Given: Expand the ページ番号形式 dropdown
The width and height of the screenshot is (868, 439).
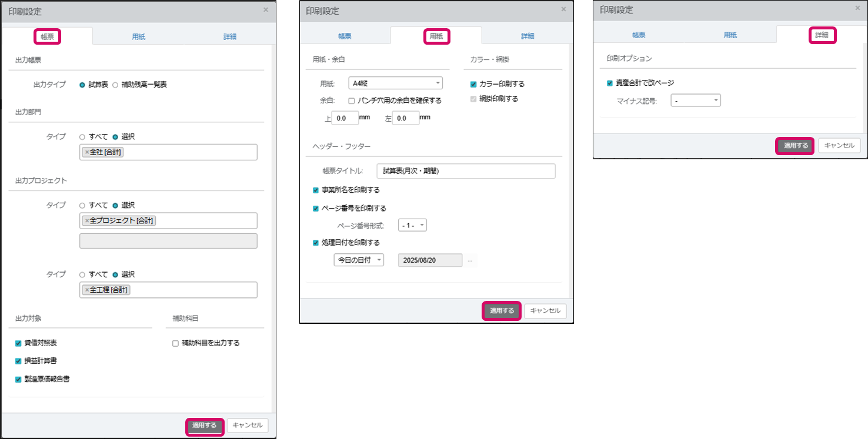Looking at the screenshot, I should coord(412,226).
